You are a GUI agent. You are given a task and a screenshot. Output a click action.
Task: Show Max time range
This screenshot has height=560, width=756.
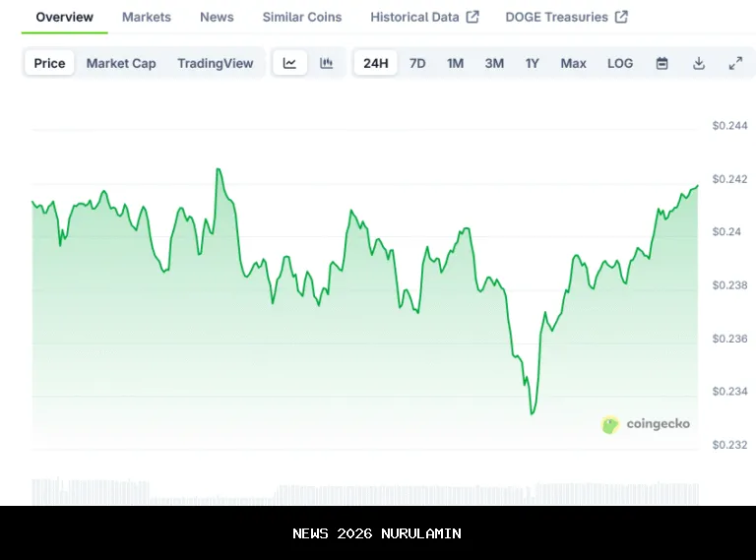click(x=573, y=63)
